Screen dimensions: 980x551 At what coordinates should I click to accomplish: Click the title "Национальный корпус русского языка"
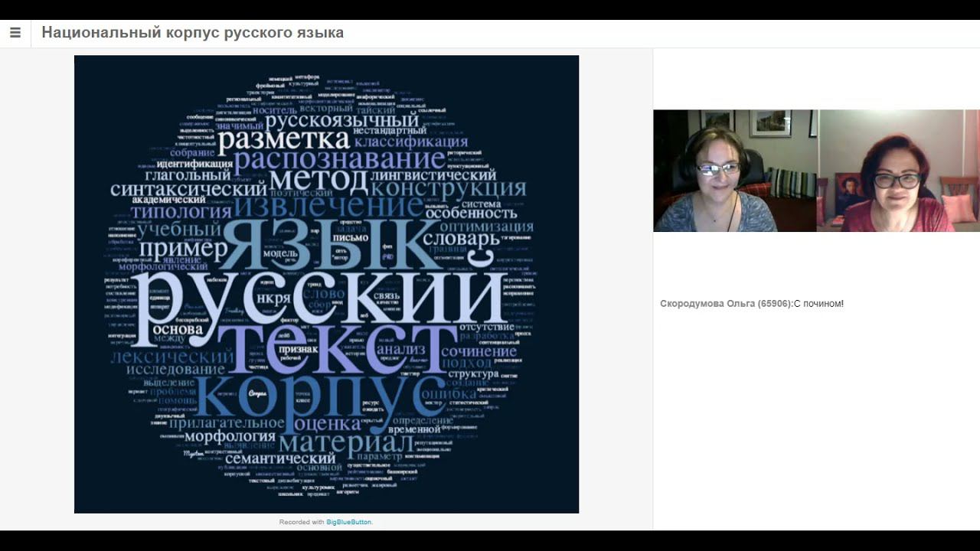tap(192, 33)
